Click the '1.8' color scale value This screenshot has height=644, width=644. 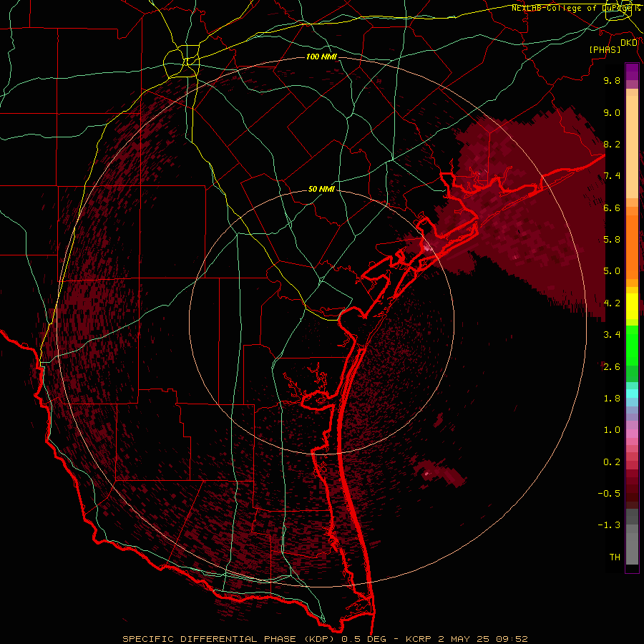coord(612,399)
